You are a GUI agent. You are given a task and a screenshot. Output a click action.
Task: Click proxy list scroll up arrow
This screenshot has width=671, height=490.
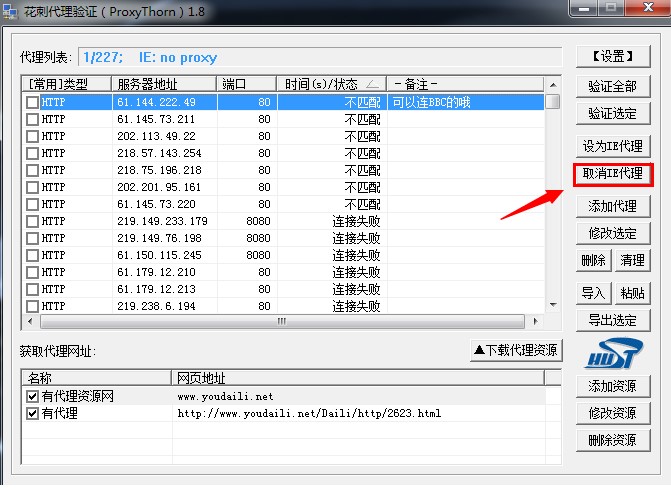point(553,85)
